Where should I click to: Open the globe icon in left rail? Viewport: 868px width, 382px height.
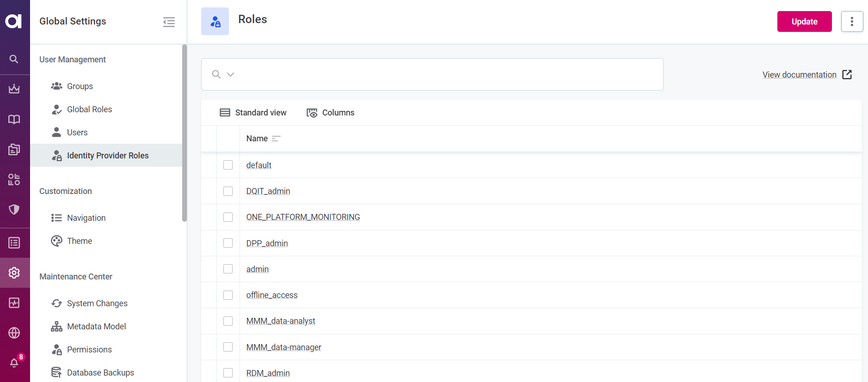pos(14,333)
